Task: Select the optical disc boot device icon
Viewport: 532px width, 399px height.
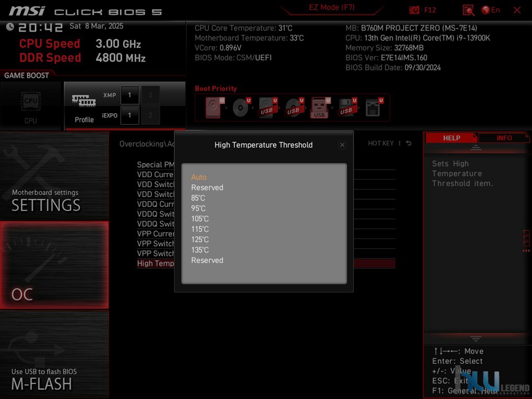Action: click(241, 107)
